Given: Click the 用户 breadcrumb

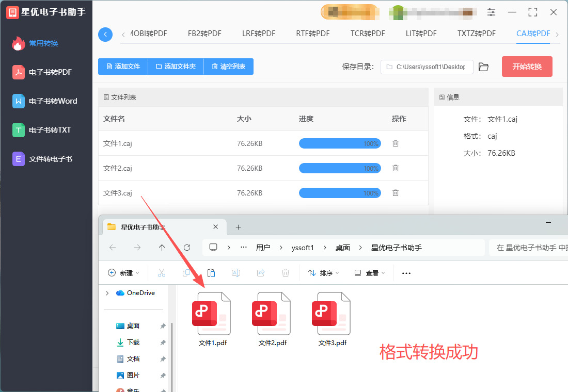Looking at the screenshot, I should click(263, 248).
